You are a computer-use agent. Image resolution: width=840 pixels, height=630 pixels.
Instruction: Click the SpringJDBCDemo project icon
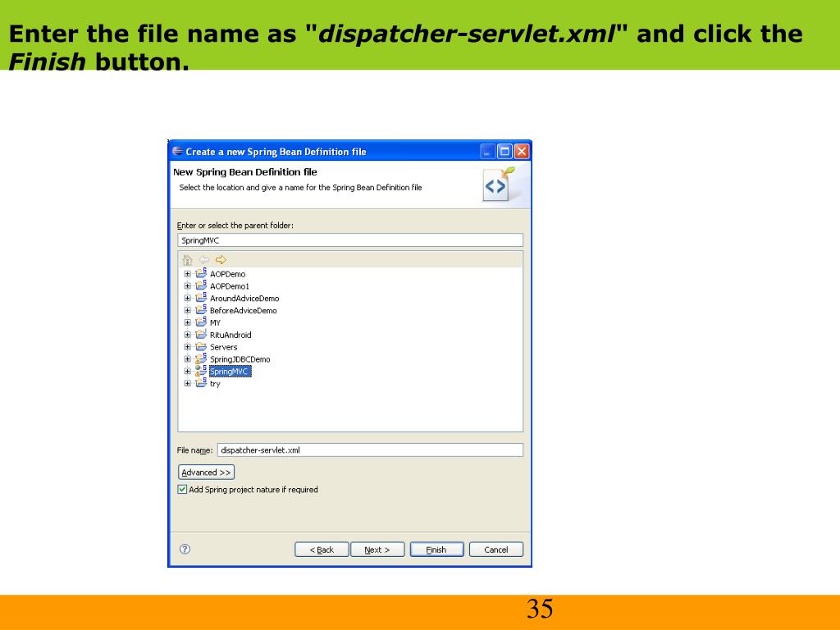coord(201,358)
